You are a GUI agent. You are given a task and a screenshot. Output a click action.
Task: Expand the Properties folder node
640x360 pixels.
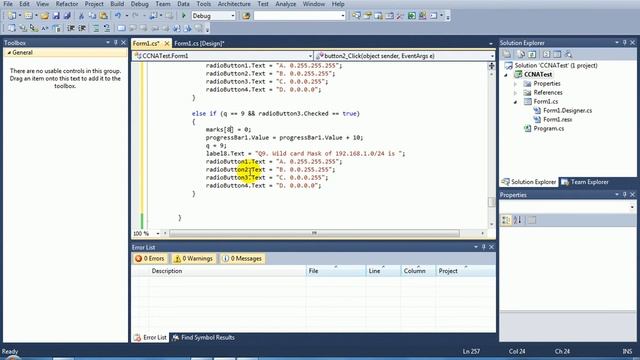click(x=516, y=84)
